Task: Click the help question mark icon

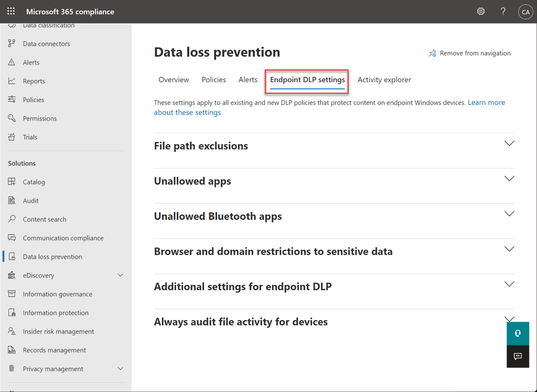Action: 503,11
